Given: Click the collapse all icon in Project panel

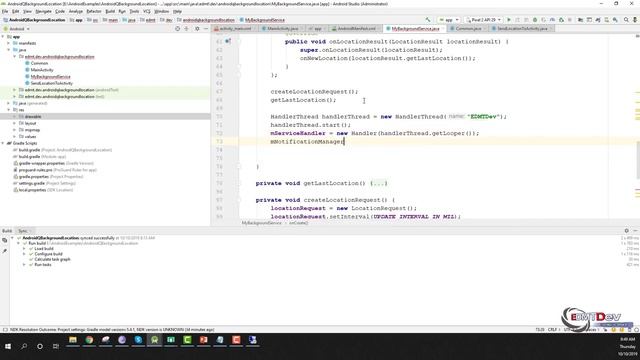Looking at the screenshot, I should pyautogui.click(x=187, y=29).
